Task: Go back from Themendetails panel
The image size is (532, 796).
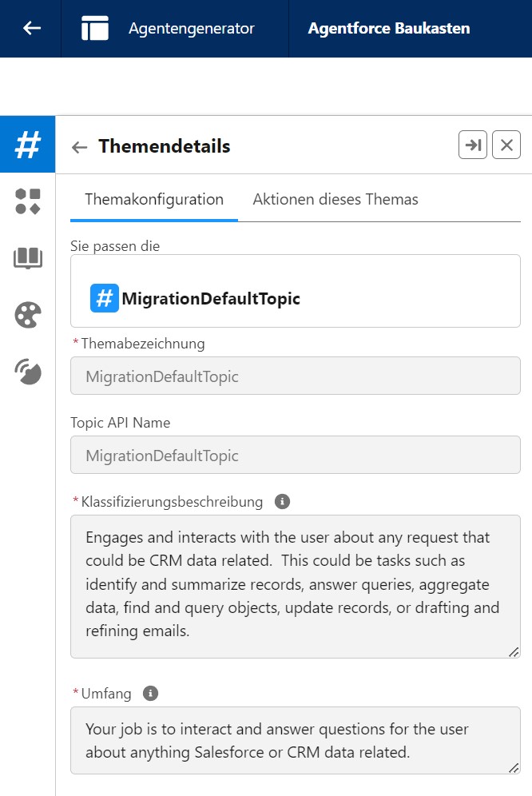Action: tap(79, 147)
